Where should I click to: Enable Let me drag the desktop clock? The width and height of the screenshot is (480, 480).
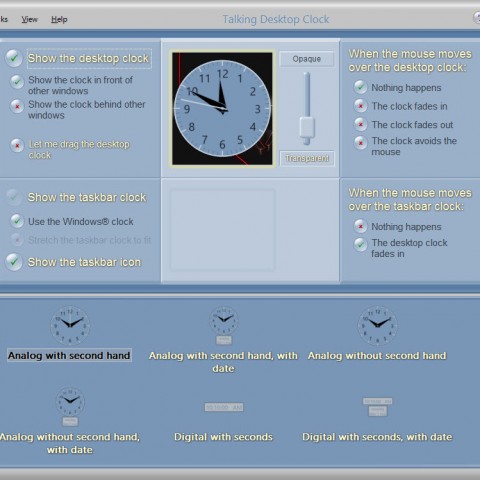[x=17, y=145]
